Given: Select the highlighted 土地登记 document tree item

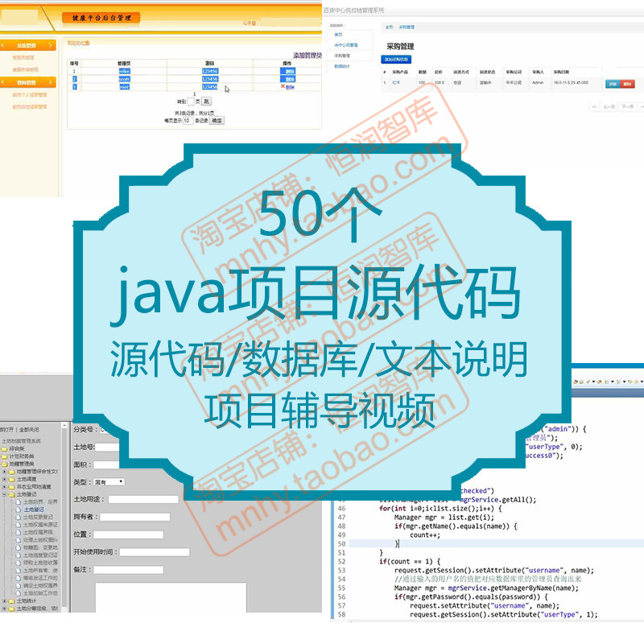Looking at the screenshot, I should (x=34, y=510).
